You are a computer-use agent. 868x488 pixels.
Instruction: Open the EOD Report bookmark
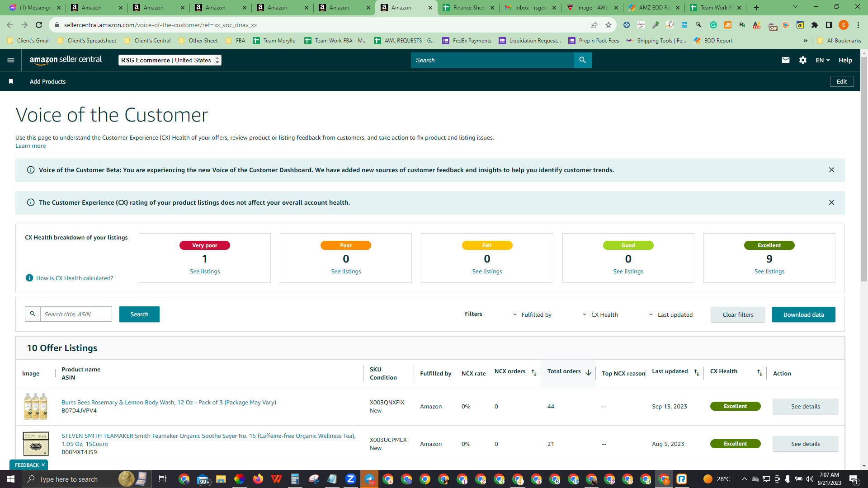click(x=713, y=41)
